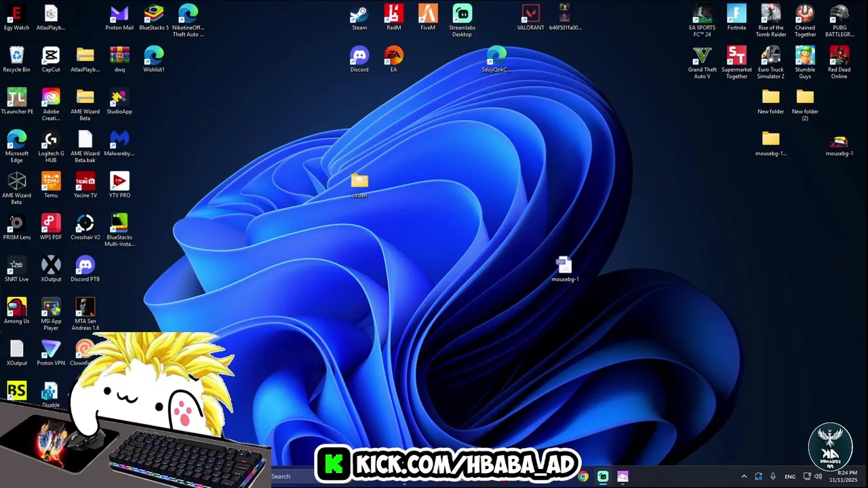Screen dimensions: 868x488
Task: Launch Rise of the Tomb Raider
Action: (771, 21)
